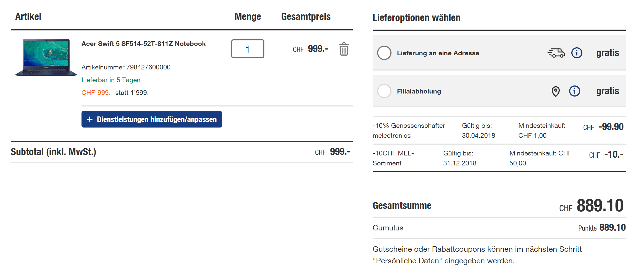644x265 pixels.
Task: Select Lieferung an eine Adresse radio button
Action: tap(384, 53)
